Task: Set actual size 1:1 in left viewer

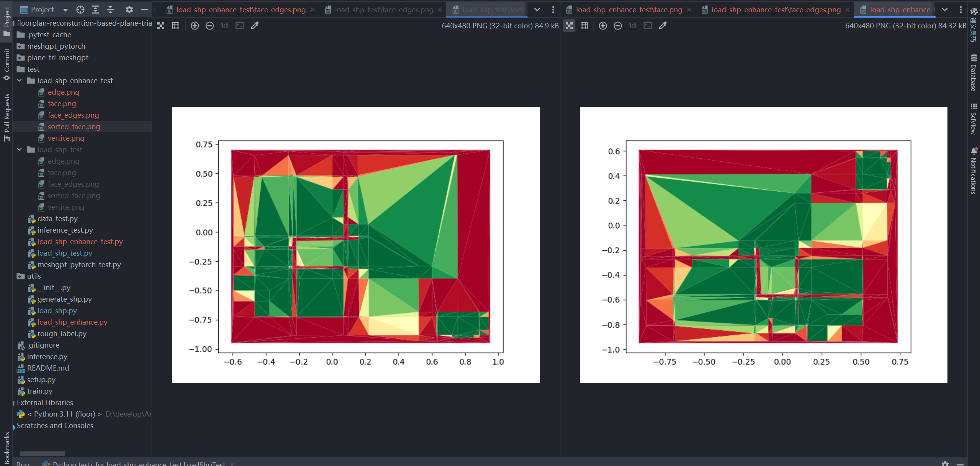Action: tap(224, 26)
